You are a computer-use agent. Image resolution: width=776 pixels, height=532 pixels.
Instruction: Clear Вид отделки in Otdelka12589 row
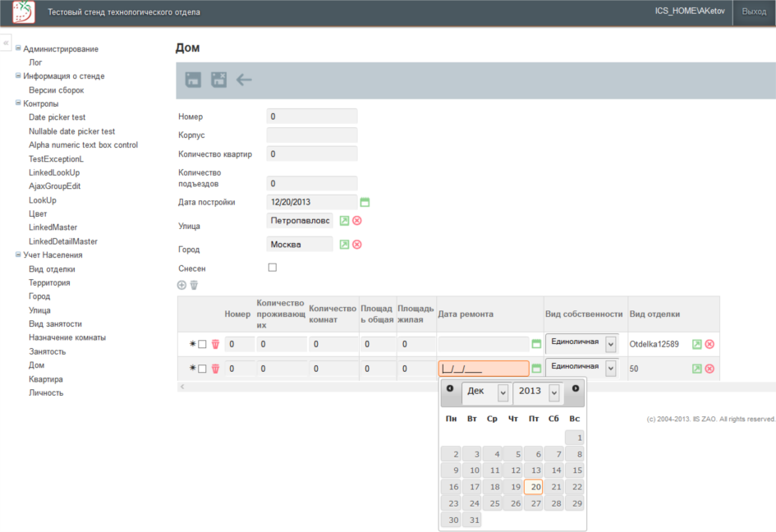click(x=709, y=344)
